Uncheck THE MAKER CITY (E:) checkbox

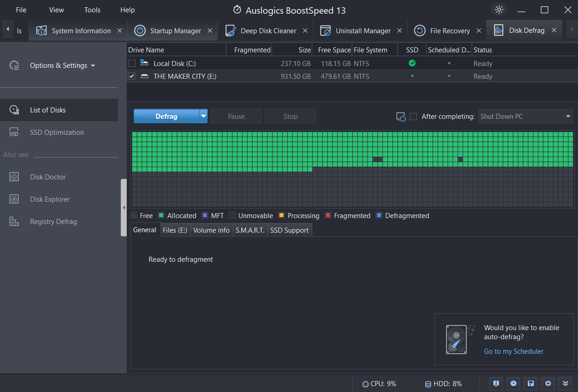click(x=132, y=76)
